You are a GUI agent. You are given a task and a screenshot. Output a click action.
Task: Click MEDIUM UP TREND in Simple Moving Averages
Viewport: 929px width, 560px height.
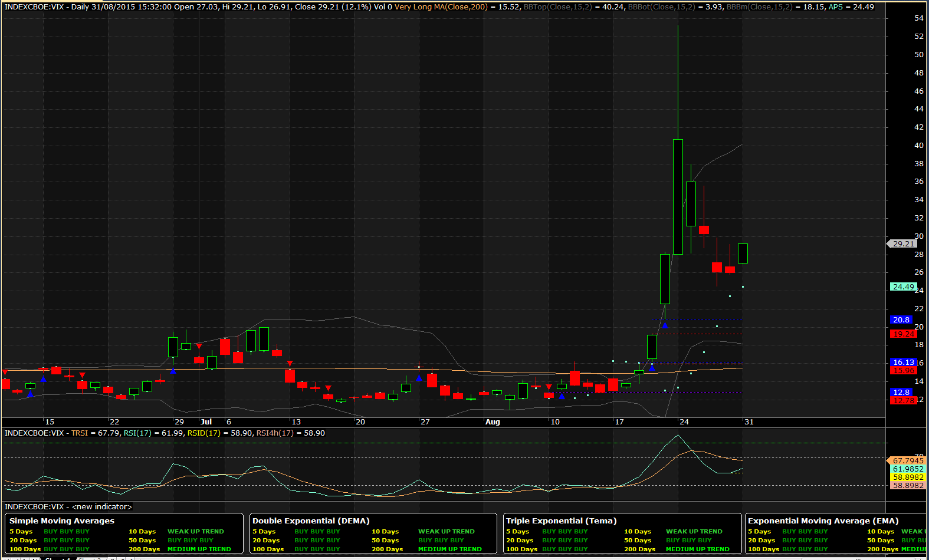tap(199, 549)
